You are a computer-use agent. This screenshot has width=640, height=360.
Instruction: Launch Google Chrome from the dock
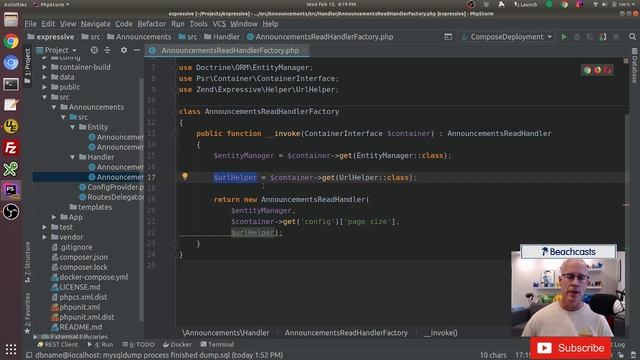click(x=11, y=41)
